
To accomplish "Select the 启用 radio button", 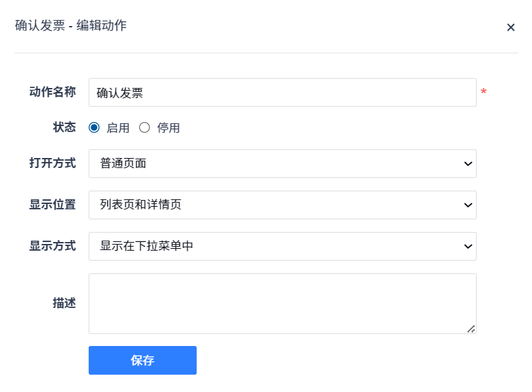I will click(94, 128).
